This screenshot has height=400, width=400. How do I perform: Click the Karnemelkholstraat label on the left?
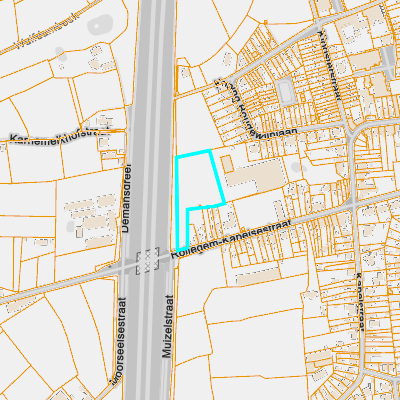(x=59, y=136)
